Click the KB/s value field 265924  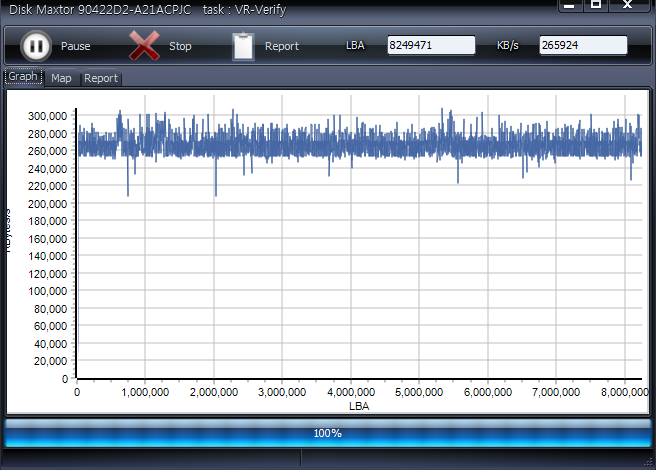pyautogui.click(x=583, y=45)
